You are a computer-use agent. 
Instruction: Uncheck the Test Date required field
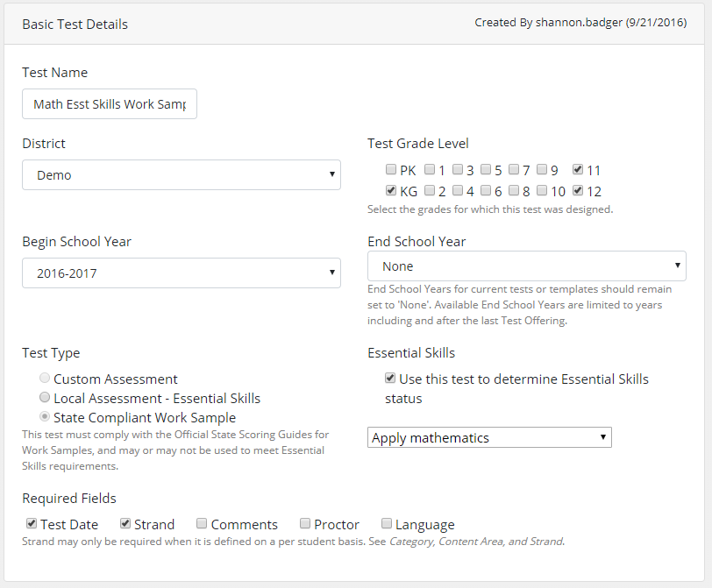pyautogui.click(x=32, y=524)
